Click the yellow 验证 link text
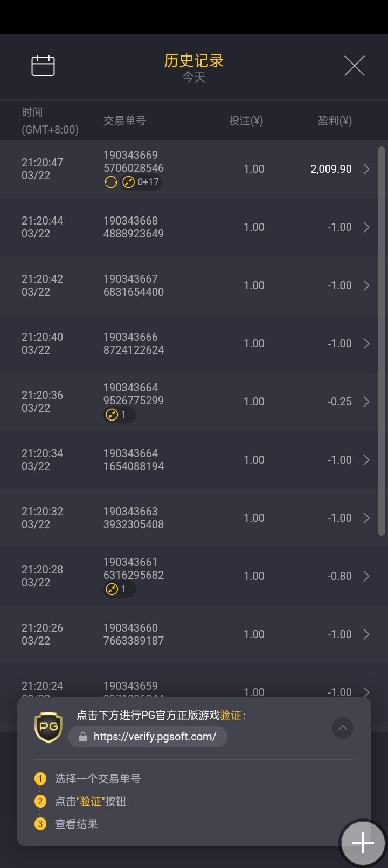The width and height of the screenshot is (388, 868). tap(231, 715)
